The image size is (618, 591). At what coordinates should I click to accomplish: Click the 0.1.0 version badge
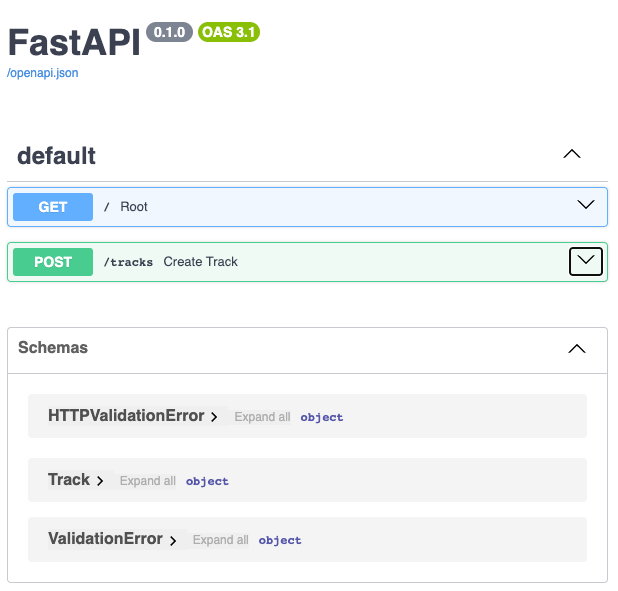tap(169, 32)
